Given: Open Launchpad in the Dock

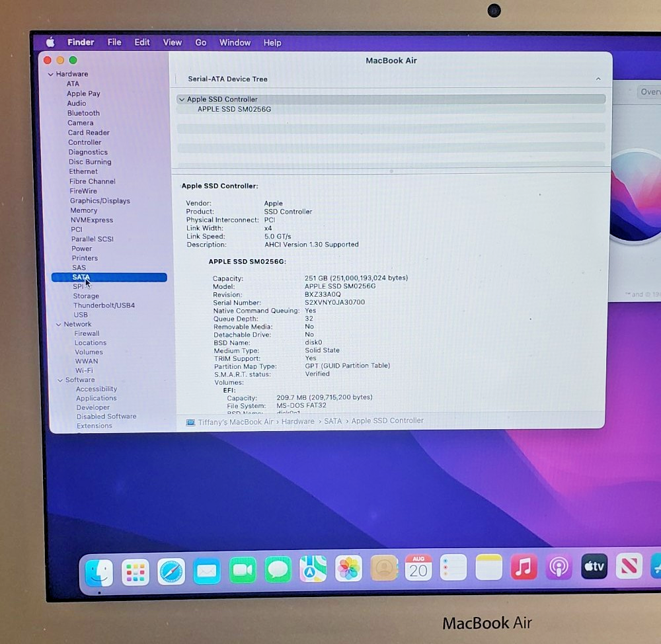Looking at the screenshot, I should coord(136,573).
